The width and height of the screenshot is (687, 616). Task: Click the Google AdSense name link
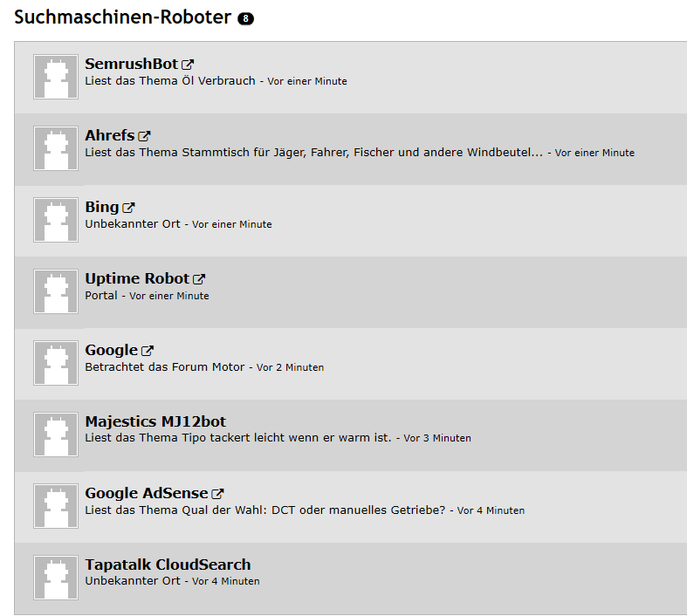click(x=146, y=493)
